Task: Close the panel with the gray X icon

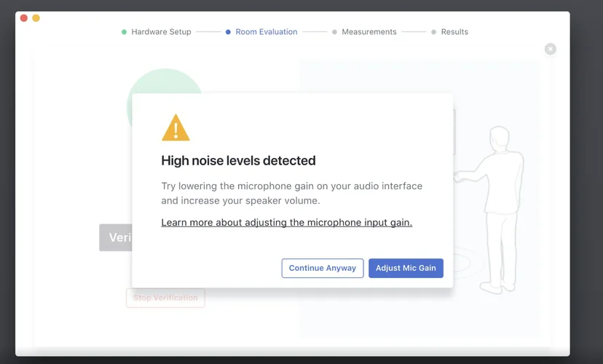Action: tap(551, 49)
